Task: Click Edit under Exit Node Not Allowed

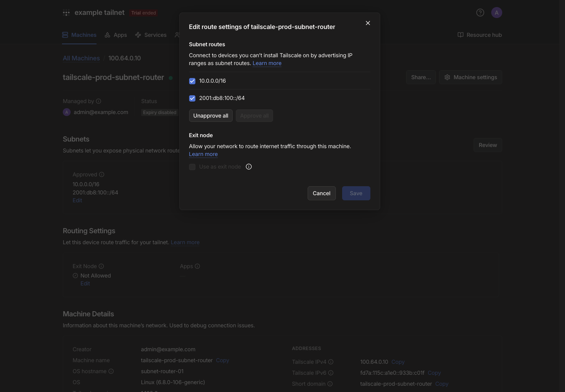Action: tap(85, 283)
